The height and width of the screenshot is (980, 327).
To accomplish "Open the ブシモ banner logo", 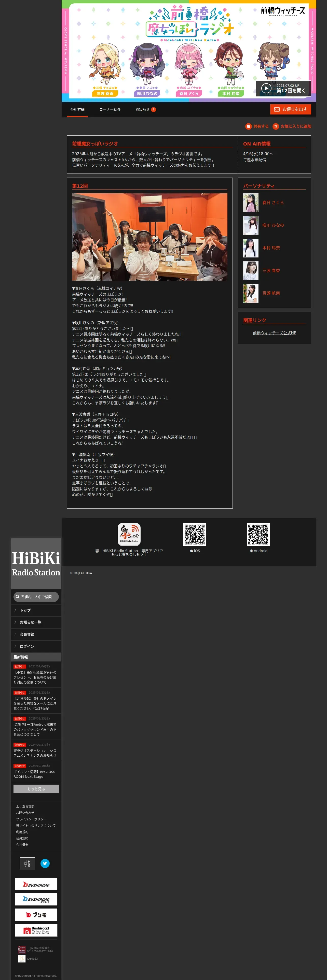I will [x=36, y=915].
